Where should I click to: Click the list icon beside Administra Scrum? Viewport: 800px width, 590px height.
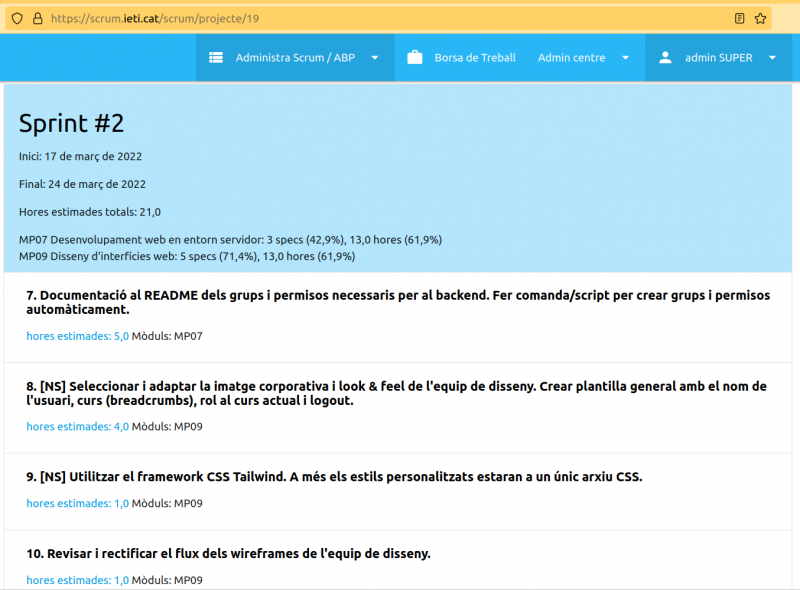point(216,58)
